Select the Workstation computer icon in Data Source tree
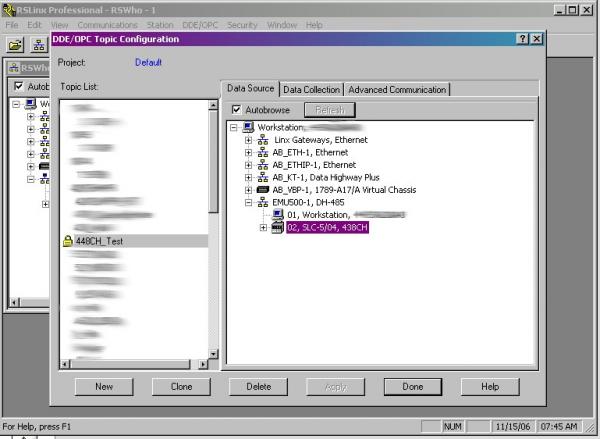 [248, 127]
